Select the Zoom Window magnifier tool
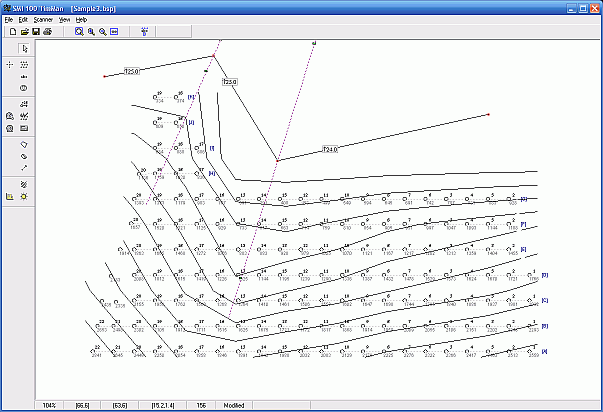This screenshot has width=603, height=412. pos(79,32)
